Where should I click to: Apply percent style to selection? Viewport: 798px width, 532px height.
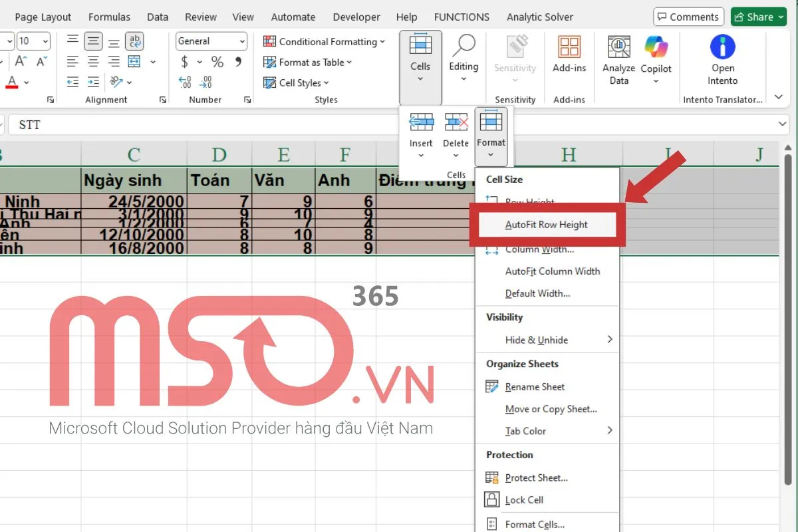(217, 62)
